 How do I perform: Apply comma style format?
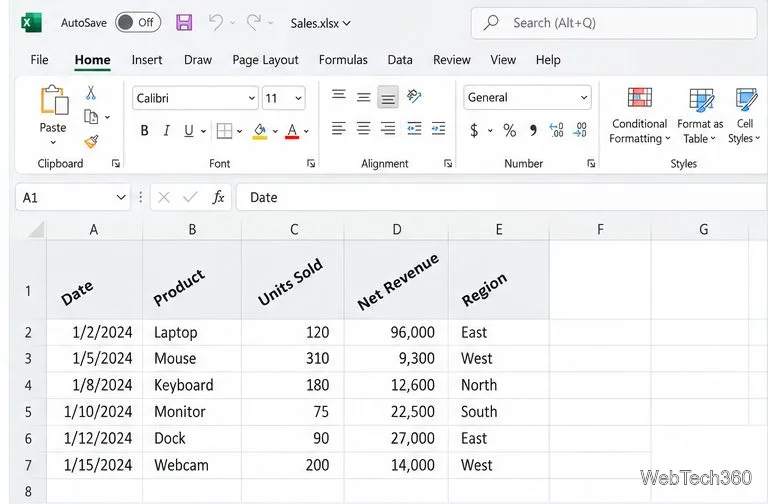pyautogui.click(x=533, y=130)
